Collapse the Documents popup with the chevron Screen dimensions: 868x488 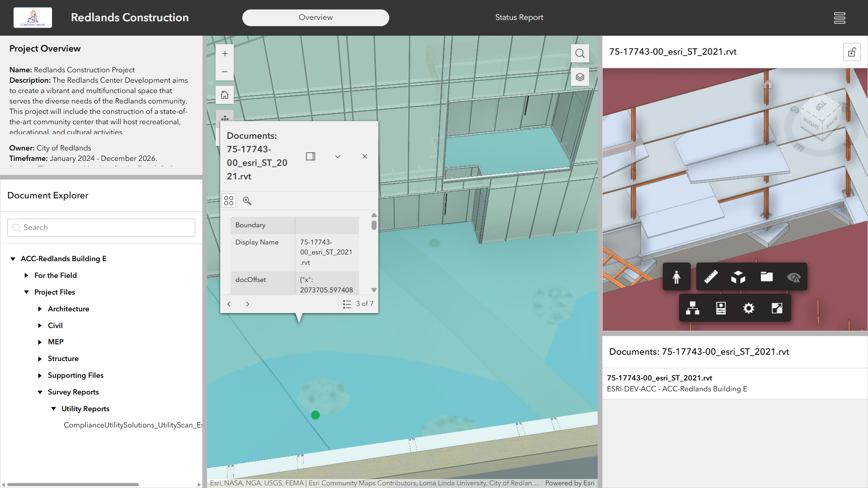point(338,156)
